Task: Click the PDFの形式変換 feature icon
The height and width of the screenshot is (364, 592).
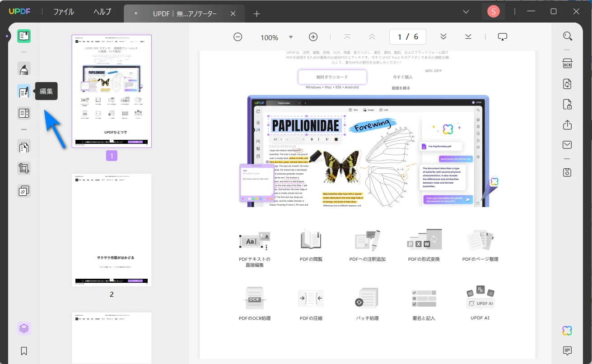Action: coord(424,240)
